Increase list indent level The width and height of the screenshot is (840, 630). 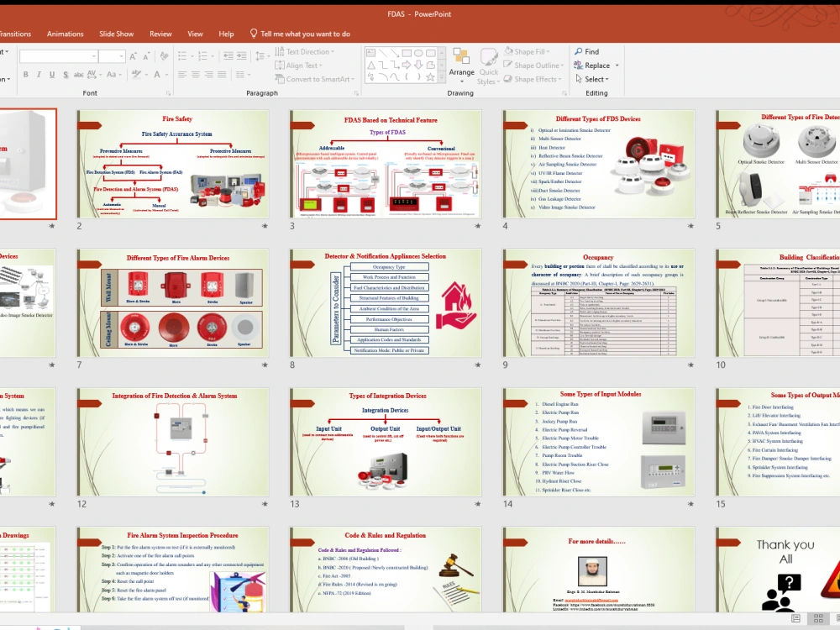(242, 55)
